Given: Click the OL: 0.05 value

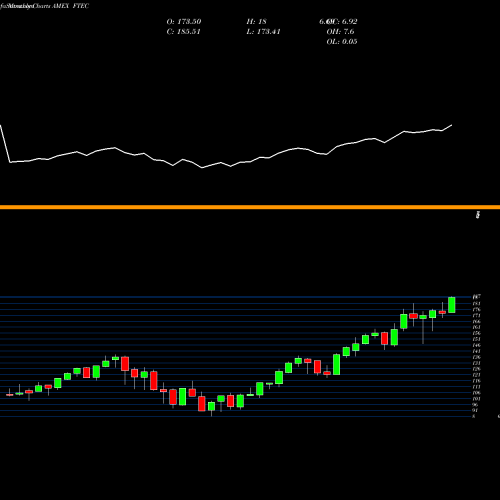Looking at the screenshot, I should click(x=342, y=41).
